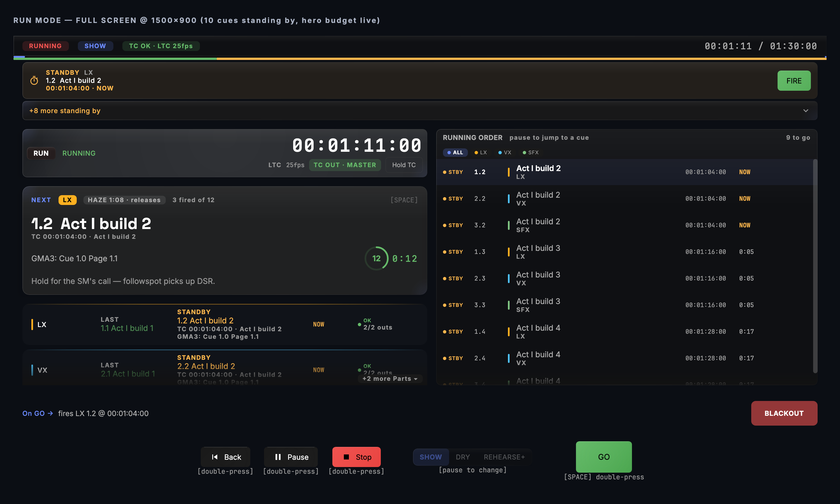Select cue 3.2 Act I build 2 SFX row
Image resolution: width=840 pixels, height=504 pixels.
[625, 225]
